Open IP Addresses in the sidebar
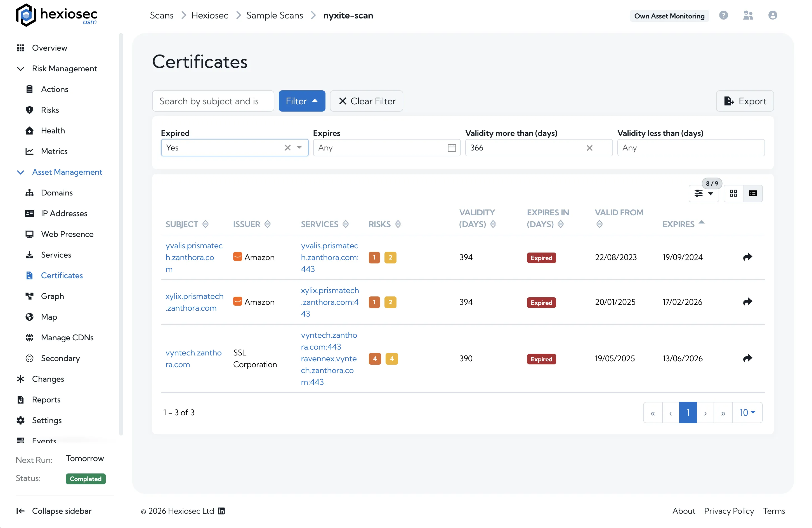This screenshot has height=528, width=812. [64, 213]
